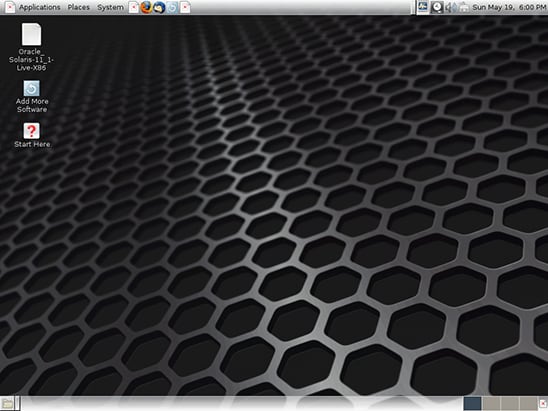The width and height of the screenshot is (548, 411).
Task: Open the Update Manager launcher in top panel
Action: click(x=172, y=7)
